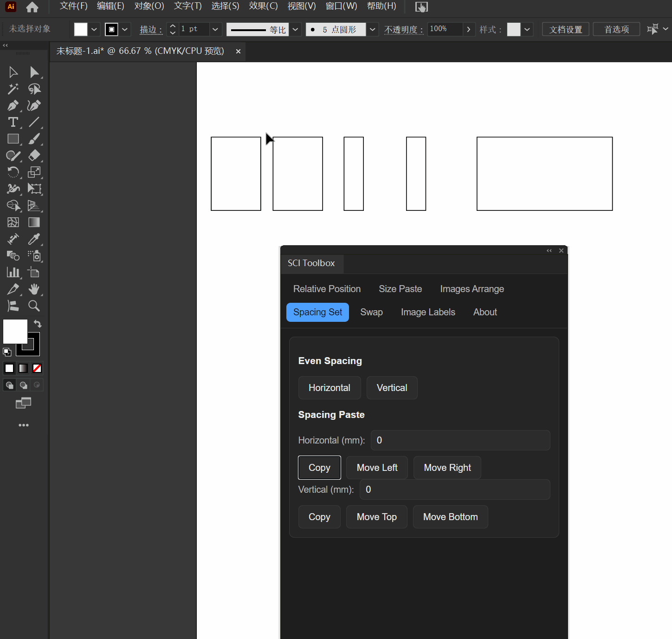Swap fill and stroke colors

38,324
